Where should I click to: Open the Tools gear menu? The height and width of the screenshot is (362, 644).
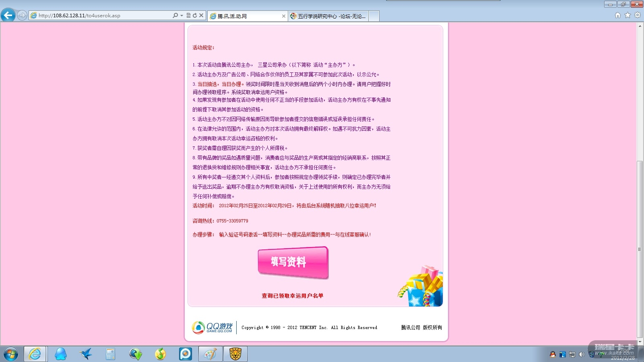click(x=638, y=15)
